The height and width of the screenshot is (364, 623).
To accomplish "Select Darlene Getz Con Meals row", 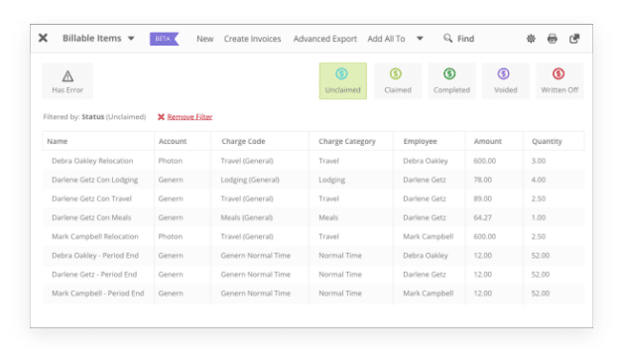I will click(x=313, y=217).
